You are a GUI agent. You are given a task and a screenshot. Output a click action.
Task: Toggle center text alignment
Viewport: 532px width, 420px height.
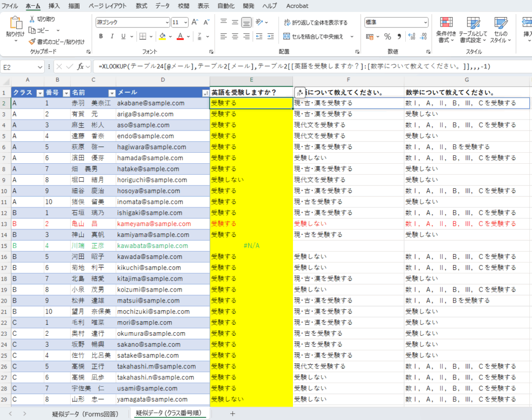coord(235,36)
